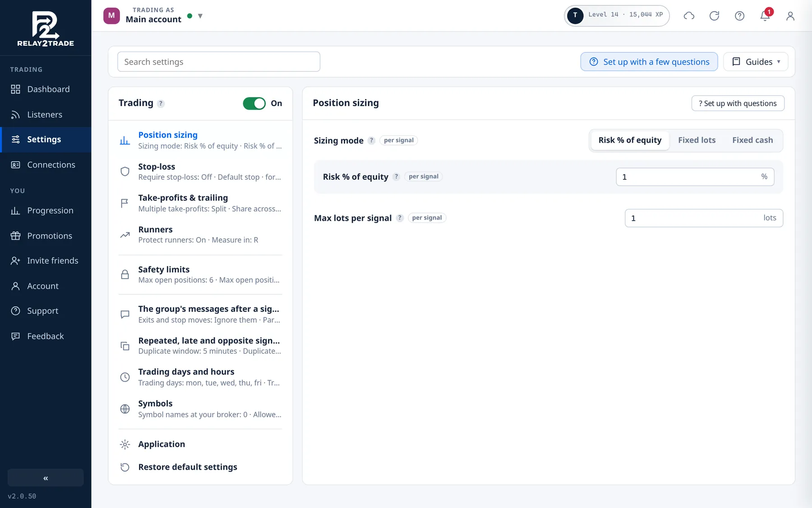Click the Relay2Trade logo
812x508 pixels.
click(x=46, y=29)
